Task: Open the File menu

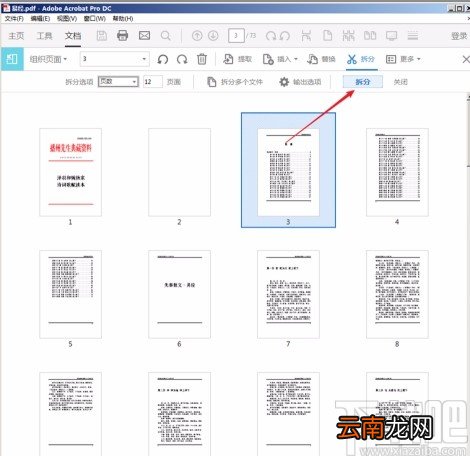Action: [14, 19]
